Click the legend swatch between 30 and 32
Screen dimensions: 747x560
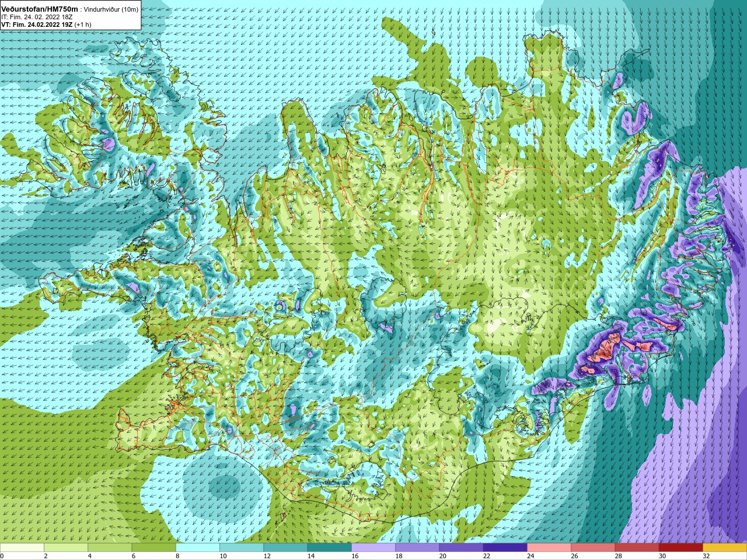(680, 547)
